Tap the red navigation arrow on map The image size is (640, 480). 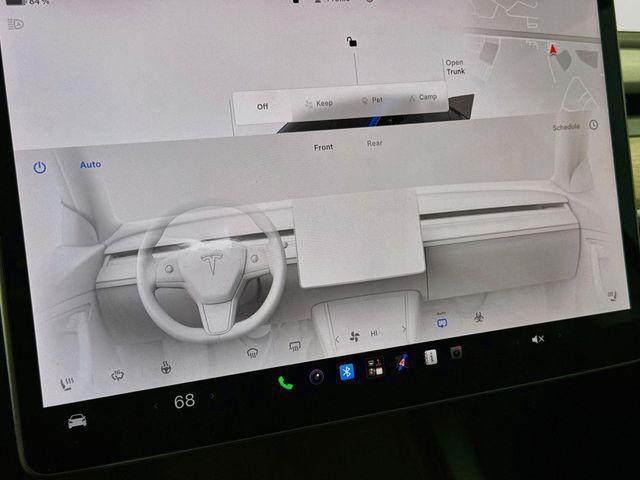553,50
